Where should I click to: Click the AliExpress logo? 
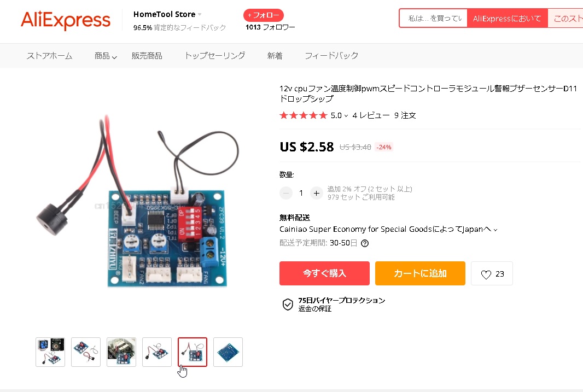click(66, 20)
